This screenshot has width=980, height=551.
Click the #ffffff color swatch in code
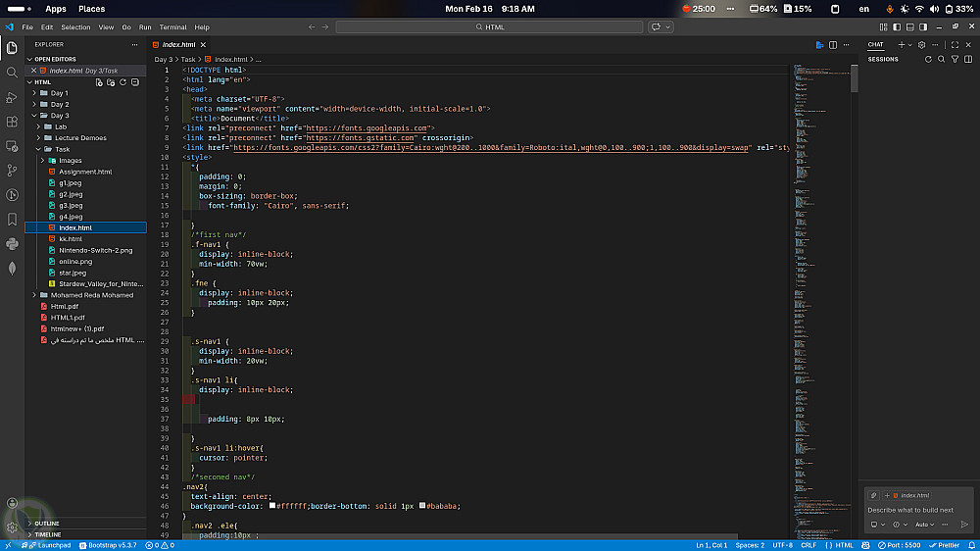[273, 506]
